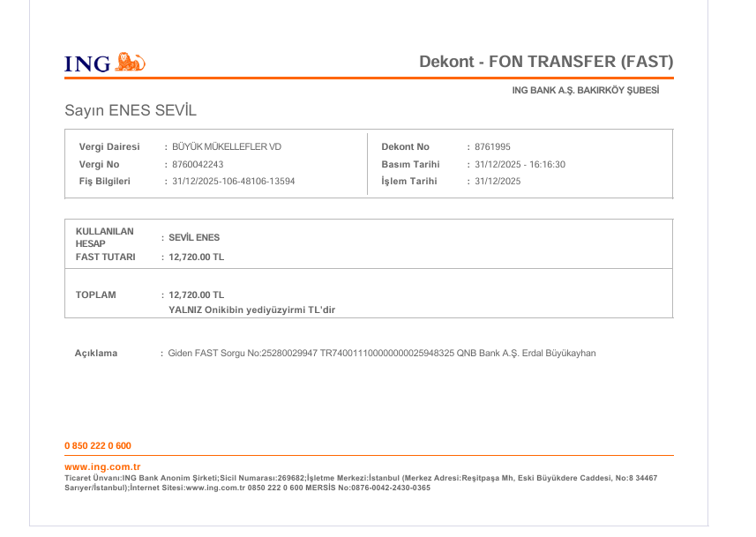Click the 0 850 222 0 600 phone number
756x537 pixels.
[98, 446]
